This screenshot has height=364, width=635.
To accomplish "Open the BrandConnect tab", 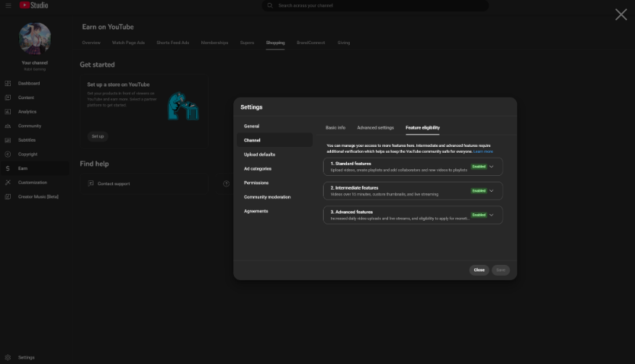I will coord(311,43).
